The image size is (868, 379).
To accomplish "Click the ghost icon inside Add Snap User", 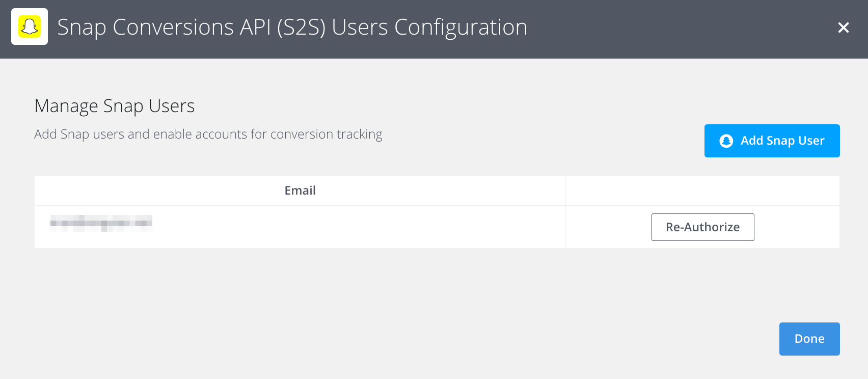I will click(726, 141).
